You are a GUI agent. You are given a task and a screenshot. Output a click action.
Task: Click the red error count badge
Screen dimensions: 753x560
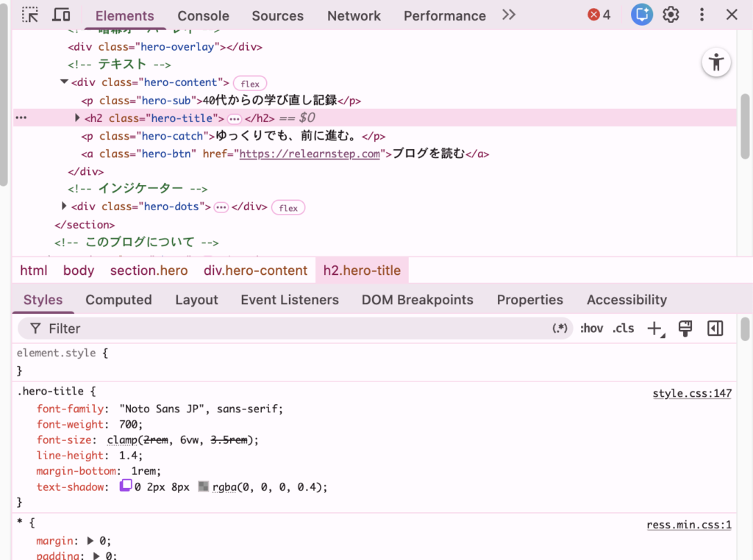coord(599,15)
